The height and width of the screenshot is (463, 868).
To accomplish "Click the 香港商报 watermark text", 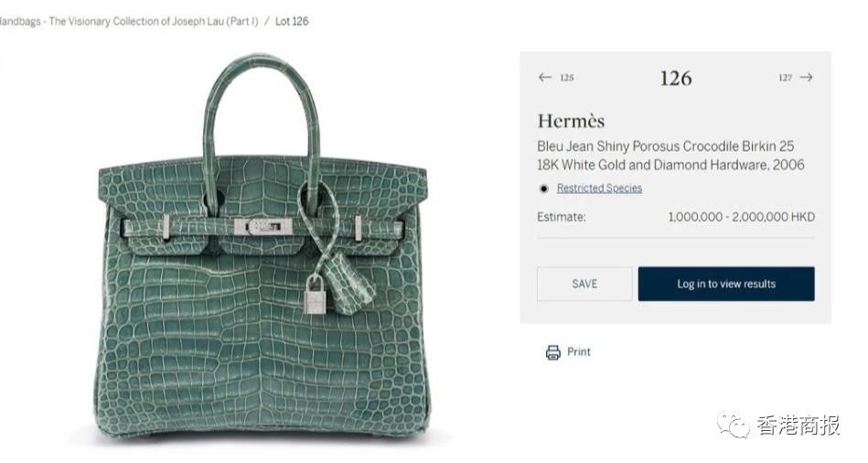I will point(798,425).
